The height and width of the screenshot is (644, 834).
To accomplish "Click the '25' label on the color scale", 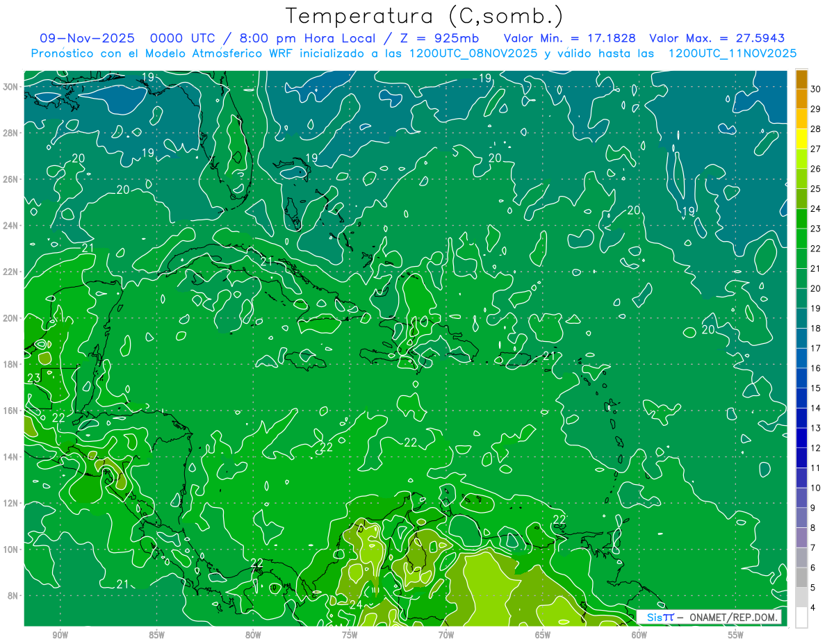I will pyautogui.click(x=816, y=189).
